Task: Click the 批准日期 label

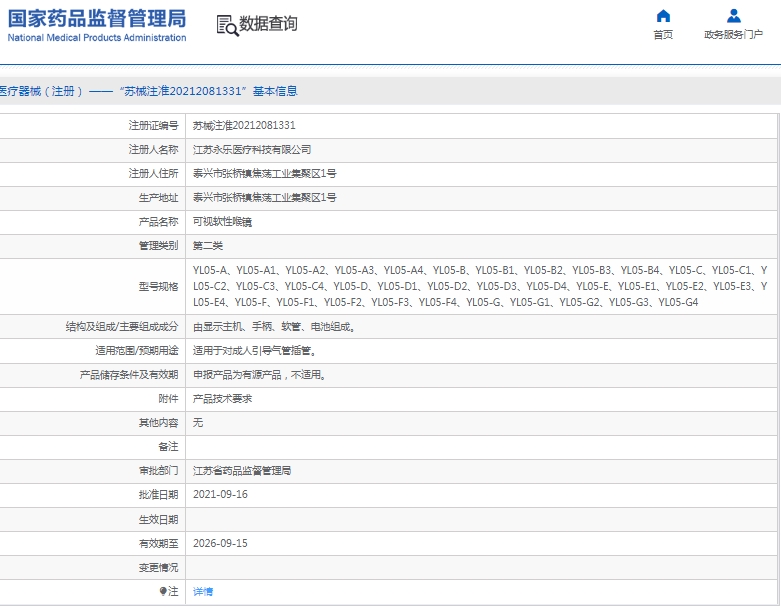Action: pyautogui.click(x=158, y=494)
